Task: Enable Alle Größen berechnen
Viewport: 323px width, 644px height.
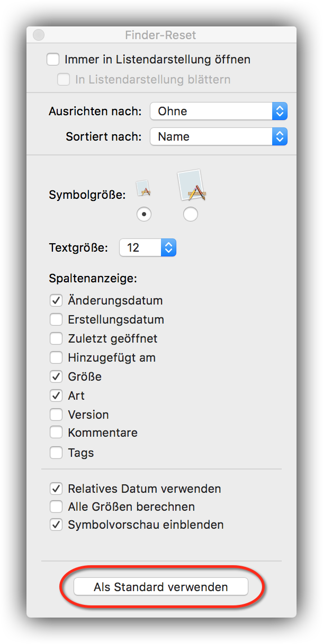Action: click(56, 507)
